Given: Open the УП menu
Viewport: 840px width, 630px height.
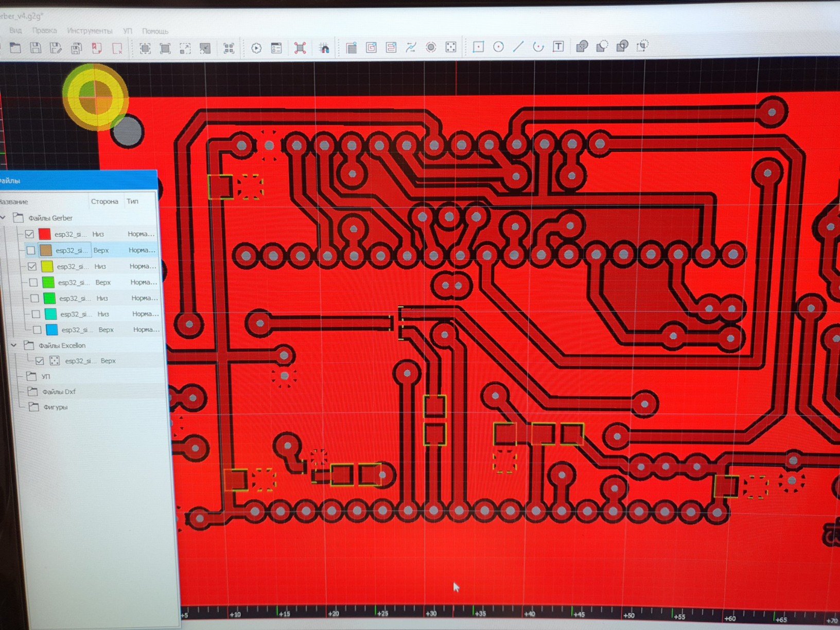Looking at the screenshot, I should 127,31.
